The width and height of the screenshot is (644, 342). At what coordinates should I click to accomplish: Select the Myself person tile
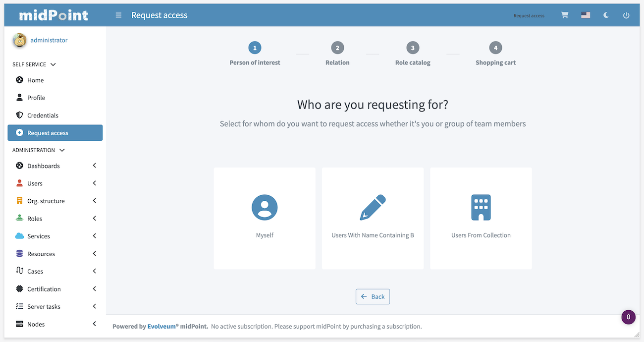click(x=265, y=218)
